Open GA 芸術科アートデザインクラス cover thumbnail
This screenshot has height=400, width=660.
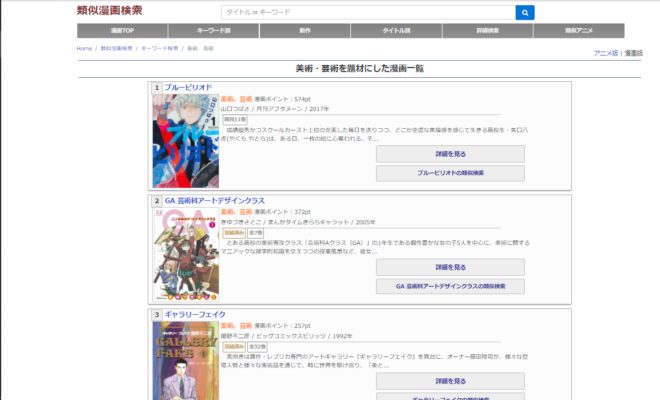pos(183,250)
